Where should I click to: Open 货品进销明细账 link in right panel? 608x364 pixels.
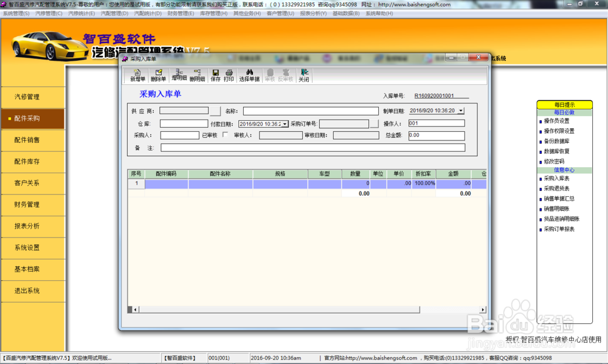[561, 219]
